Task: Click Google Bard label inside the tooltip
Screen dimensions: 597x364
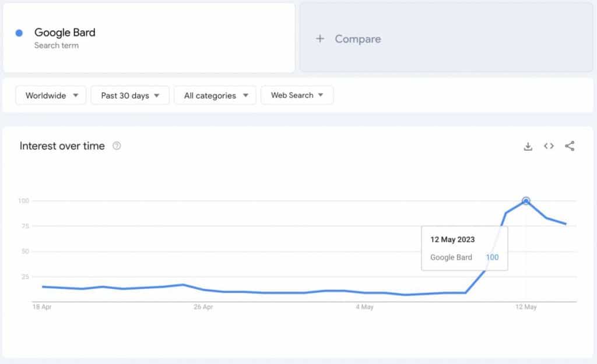Action: [x=451, y=257]
